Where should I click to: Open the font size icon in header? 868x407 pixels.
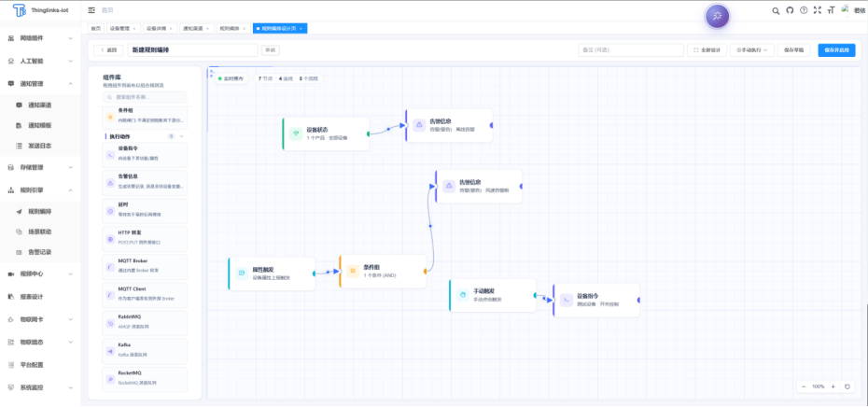[831, 10]
